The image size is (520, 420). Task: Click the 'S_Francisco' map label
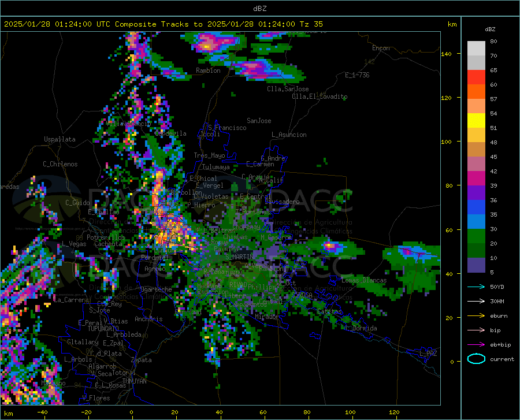pyautogui.click(x=227, y=128)
